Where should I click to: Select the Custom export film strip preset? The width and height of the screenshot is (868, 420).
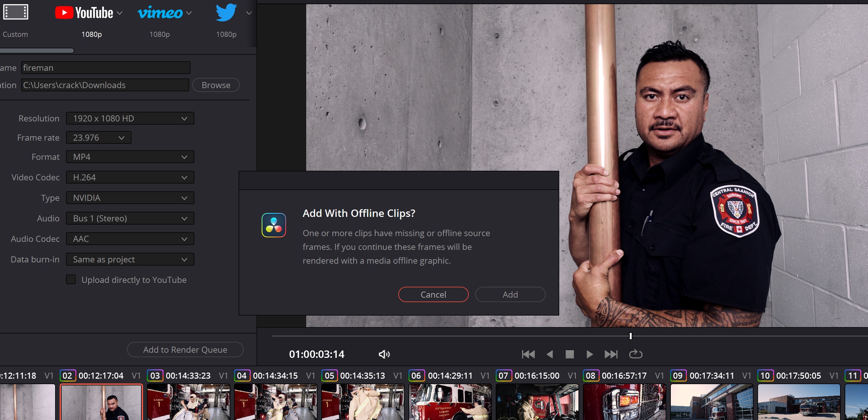pyautogui.click(x=15, y=12)
